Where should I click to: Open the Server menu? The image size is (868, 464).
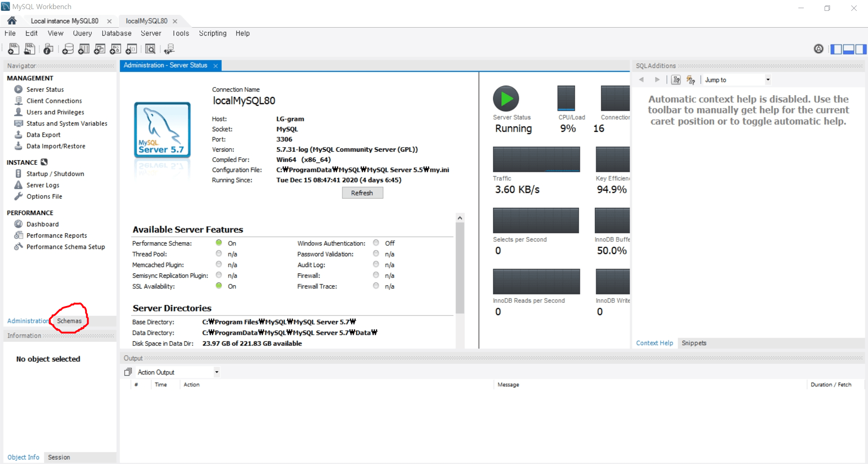click(x=151, y=33)
